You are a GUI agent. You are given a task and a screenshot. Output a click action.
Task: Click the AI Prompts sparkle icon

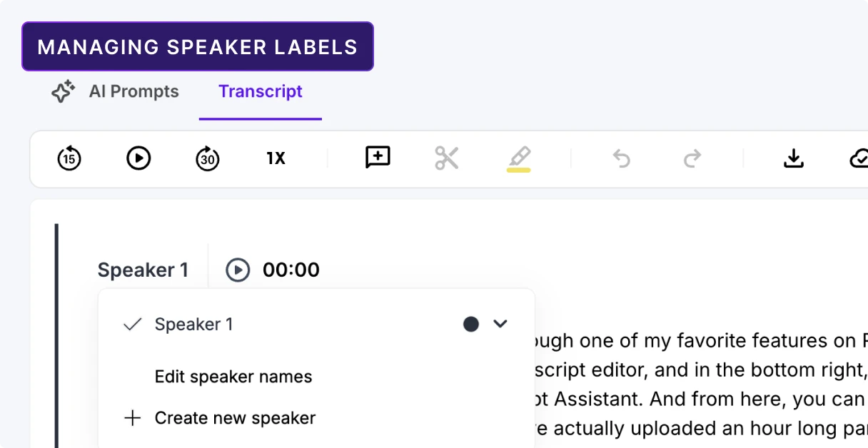point(63,91)
